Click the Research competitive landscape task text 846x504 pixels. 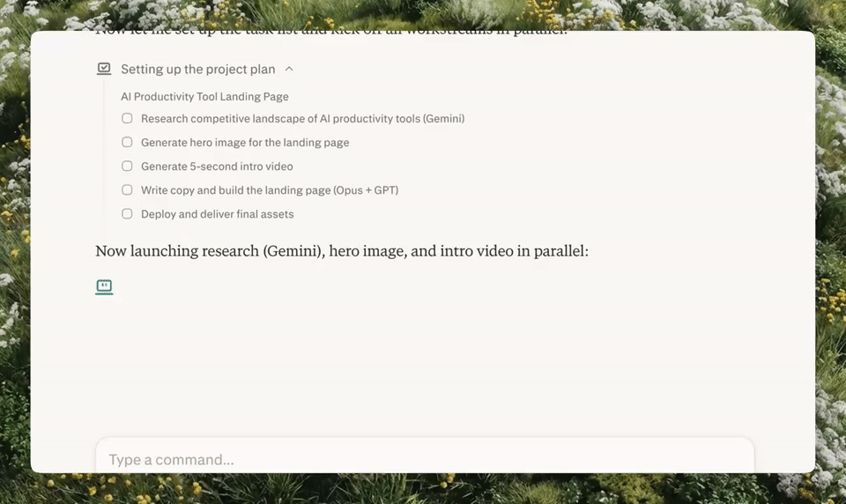(x=302, y=119)
